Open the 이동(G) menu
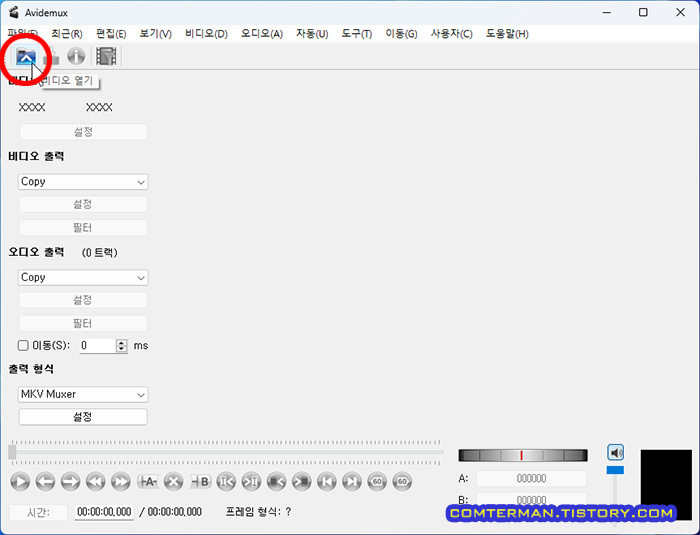This screenshot has width=700, height=535. [401, 34]
